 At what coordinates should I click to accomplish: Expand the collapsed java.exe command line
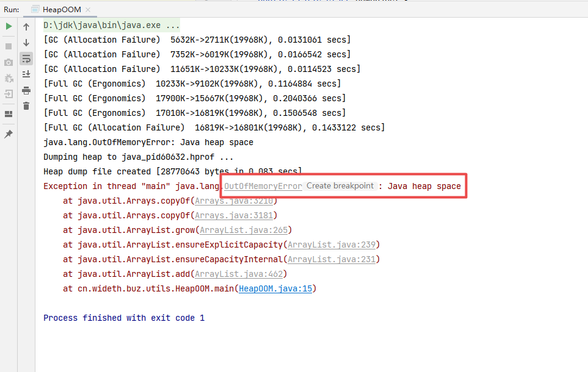click(x=111, y=25)
